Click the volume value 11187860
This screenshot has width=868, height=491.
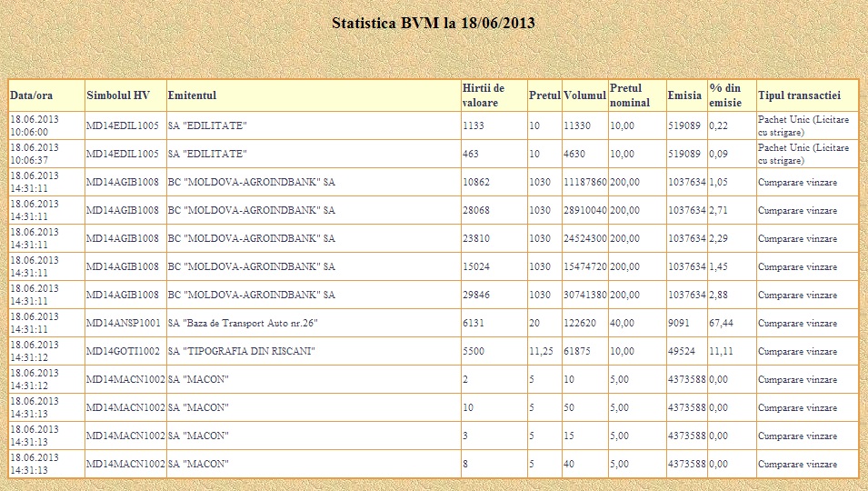(585, 182)
